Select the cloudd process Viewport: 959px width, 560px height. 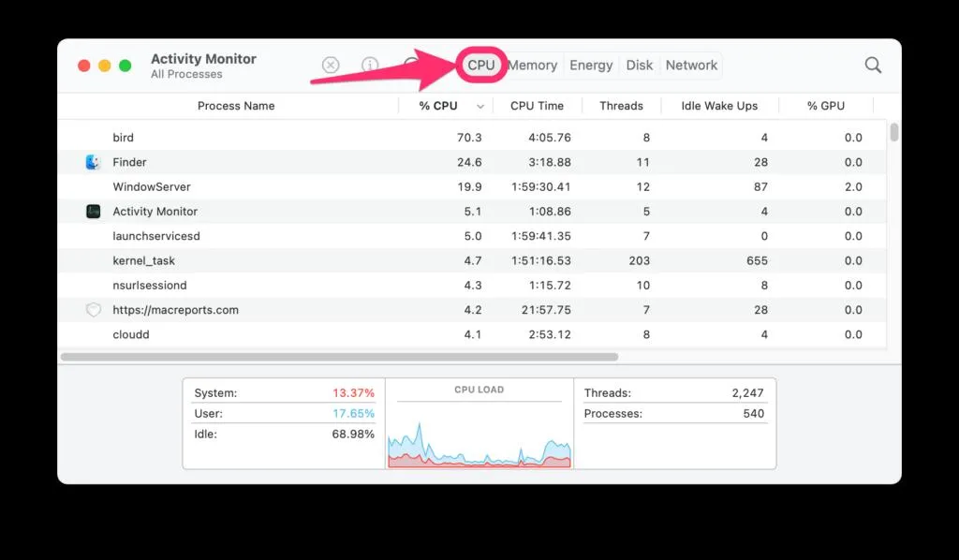tap(131, 334)
